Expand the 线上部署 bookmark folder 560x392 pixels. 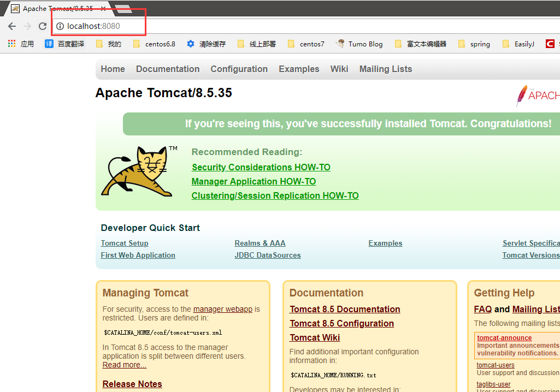point(257,44)
